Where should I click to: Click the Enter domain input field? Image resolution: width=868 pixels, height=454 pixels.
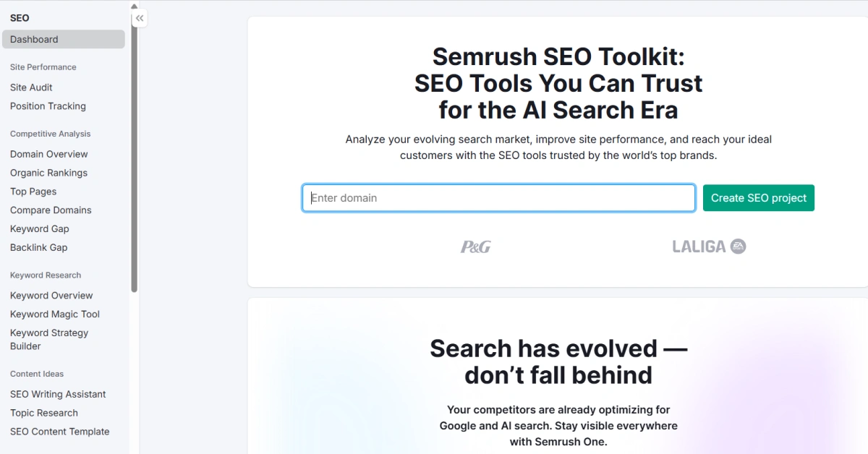click(498, 197)
